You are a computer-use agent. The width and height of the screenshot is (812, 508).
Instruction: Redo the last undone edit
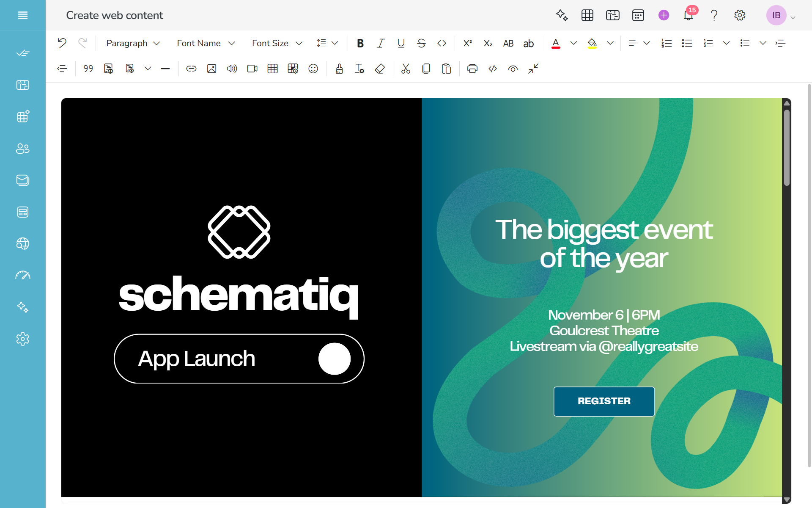point(82,43)
